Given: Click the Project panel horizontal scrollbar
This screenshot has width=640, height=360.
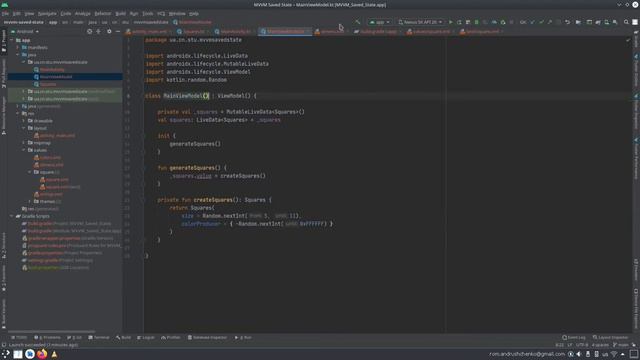Looking at the screenshot, I should pyautogui.click(x=52, y=332).
